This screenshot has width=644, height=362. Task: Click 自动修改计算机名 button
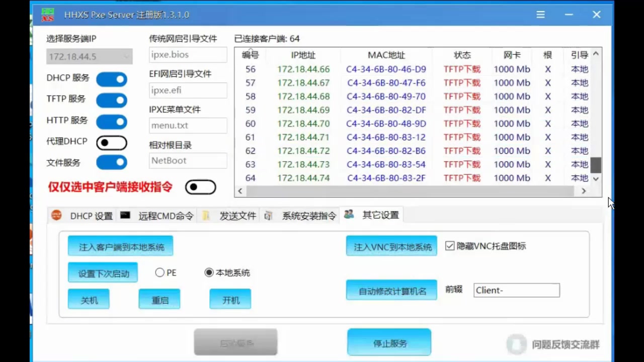tap(392, 290)
